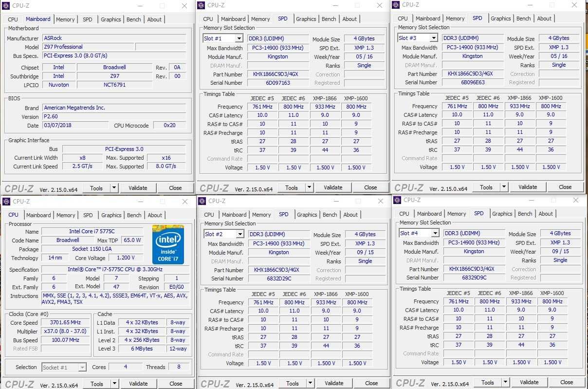Click serial number 6D097163
Image resolution: width=588 pixels, height=389 pixels.
pos(278,83)
